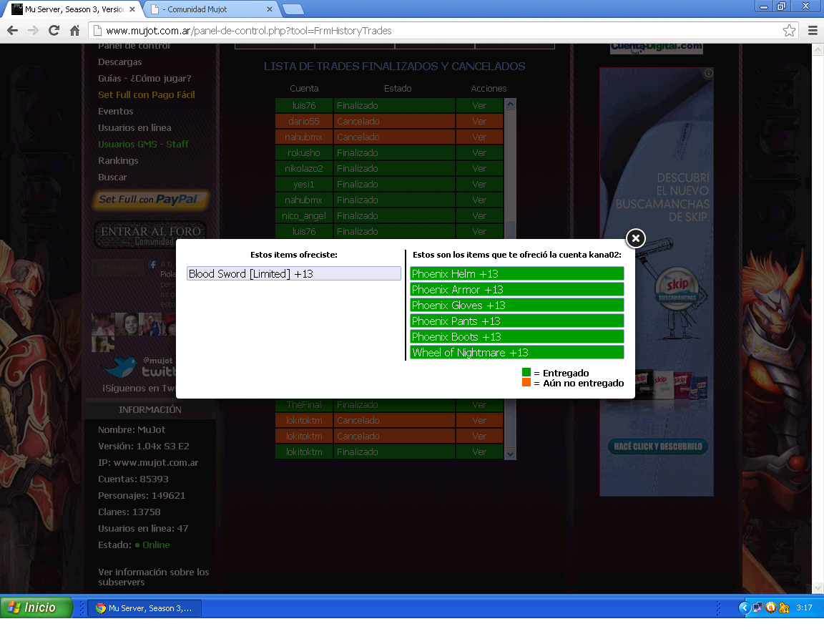Bookmark this page with star icon
The image size is (824, 644).
(x=789, y=30)
